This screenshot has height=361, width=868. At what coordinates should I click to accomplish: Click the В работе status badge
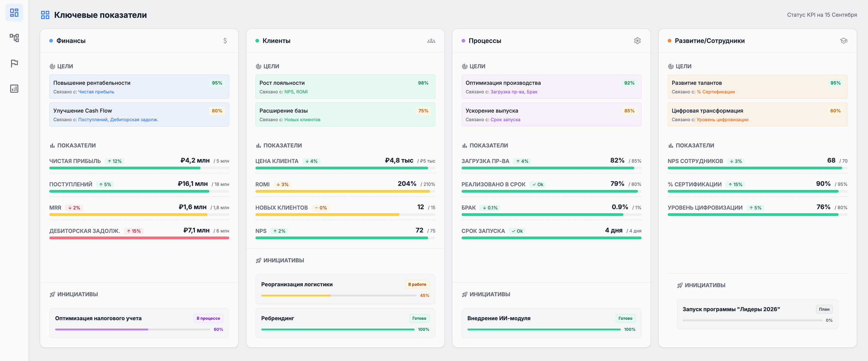click(417, 284)
